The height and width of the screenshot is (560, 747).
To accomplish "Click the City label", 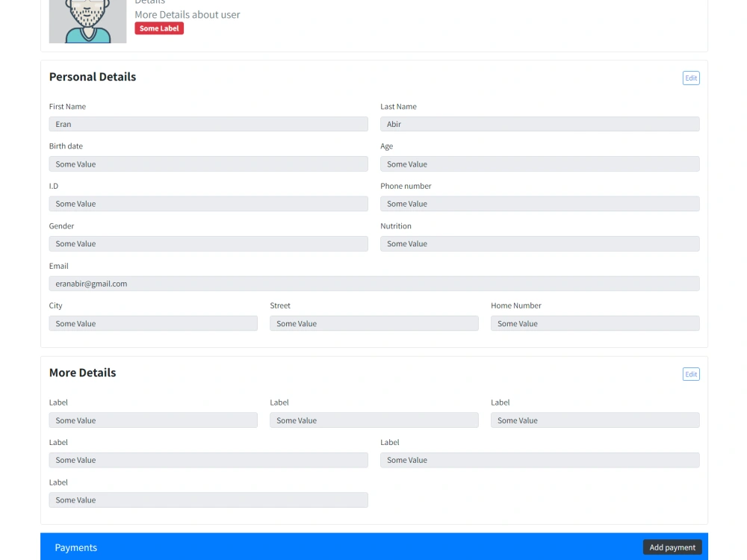I will (56, 305).
